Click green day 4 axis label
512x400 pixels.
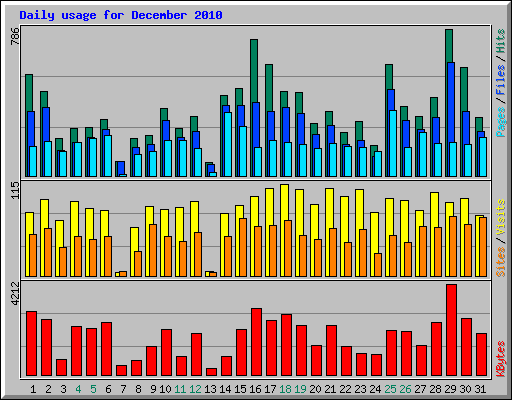coord(78,389)
